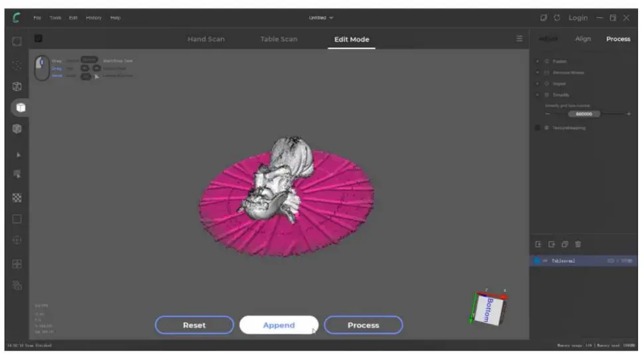
Task: Click the Login link
Action: [578, 18]
